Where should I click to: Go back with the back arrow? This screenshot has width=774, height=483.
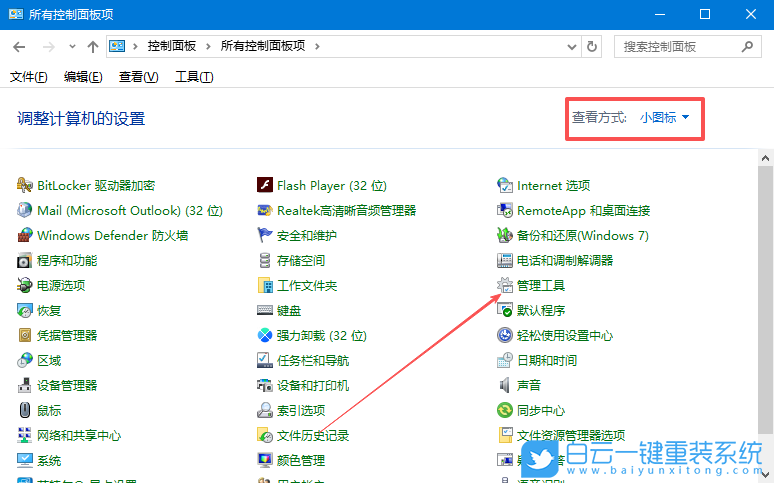click(x=19, y=47)
